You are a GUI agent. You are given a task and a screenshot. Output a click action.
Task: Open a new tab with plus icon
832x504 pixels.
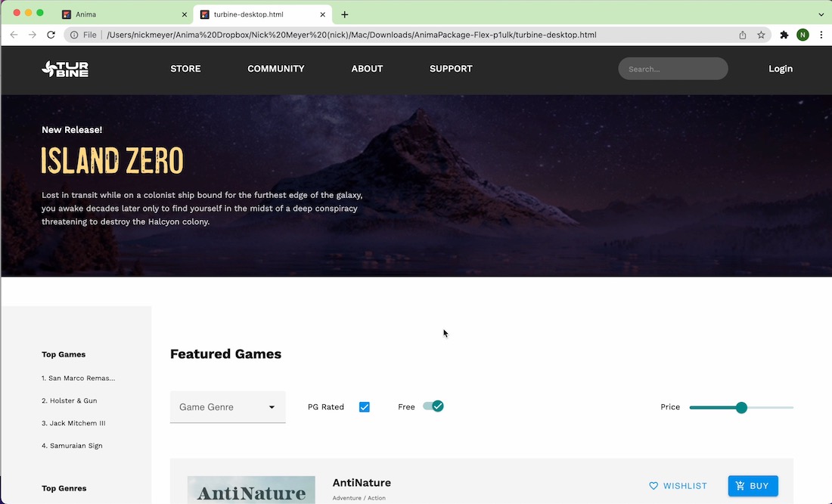pyautogui.click(x=345, y=14)
